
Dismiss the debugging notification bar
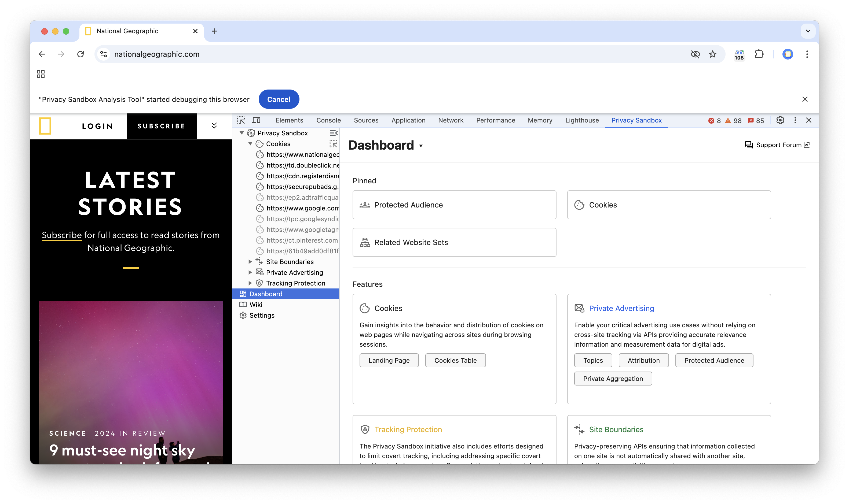pos(804,99)
